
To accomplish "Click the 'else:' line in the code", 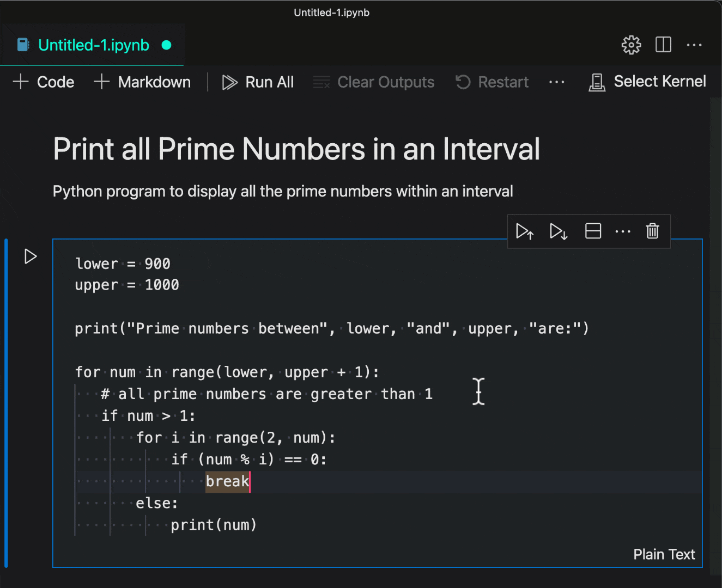I will pyautogui.click(x=157, y=503).
